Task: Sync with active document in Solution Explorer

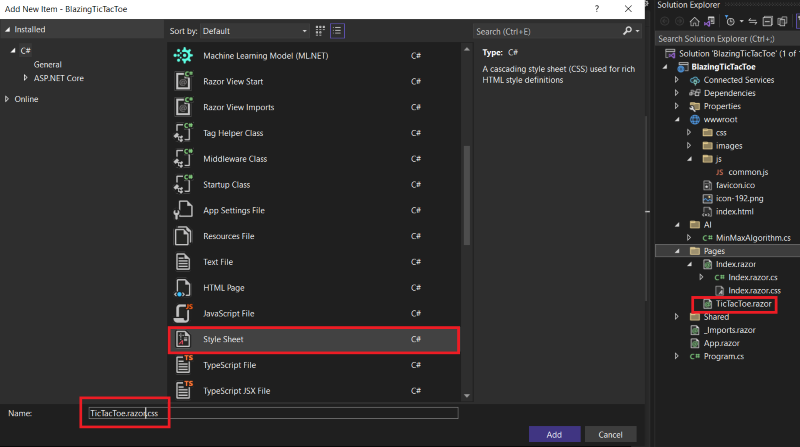Action: point(753,21)
